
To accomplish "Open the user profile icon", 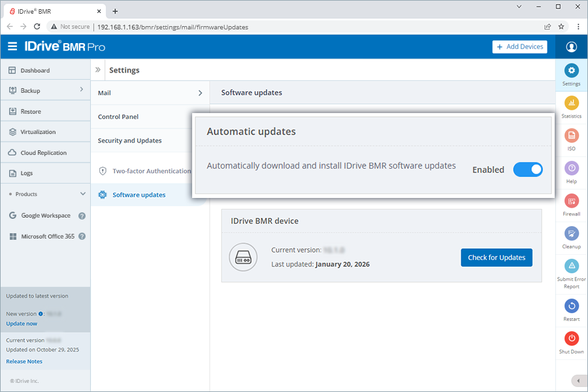I will pyautogui.click(x=572, y=47).
